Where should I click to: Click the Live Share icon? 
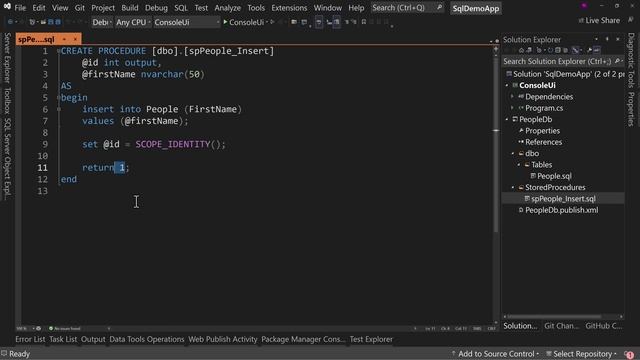tap(581, 20)
